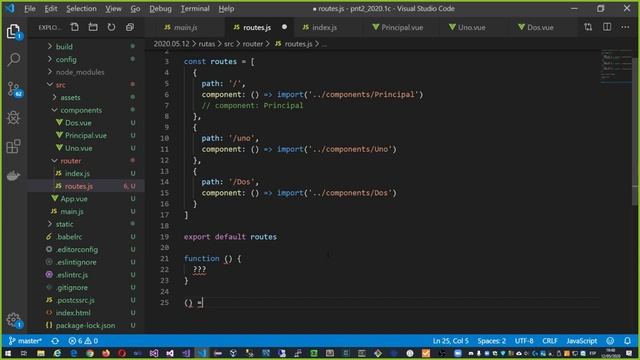Open the Terminal menu
The image size is (640, 360).
click(x=195, y=9)
